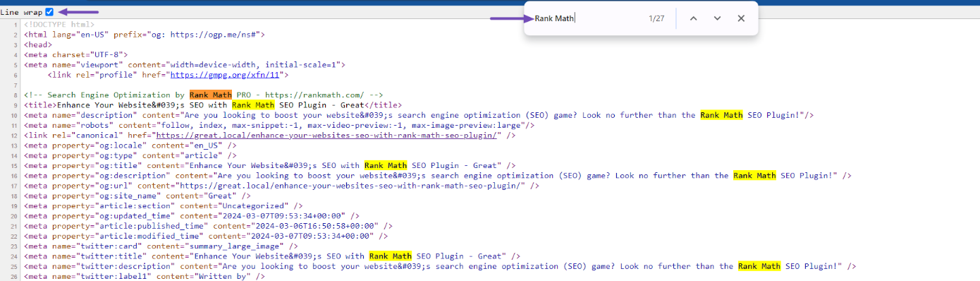Click the meta name description line
This screenshot has width=980, height=281.
tap(419, 115)
